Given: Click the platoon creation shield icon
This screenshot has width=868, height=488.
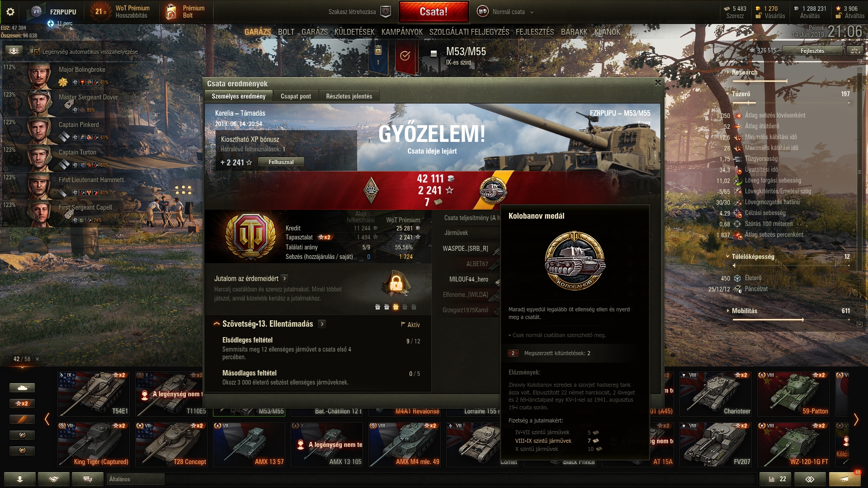Looking at the screenshot, I should pos(386,12).
